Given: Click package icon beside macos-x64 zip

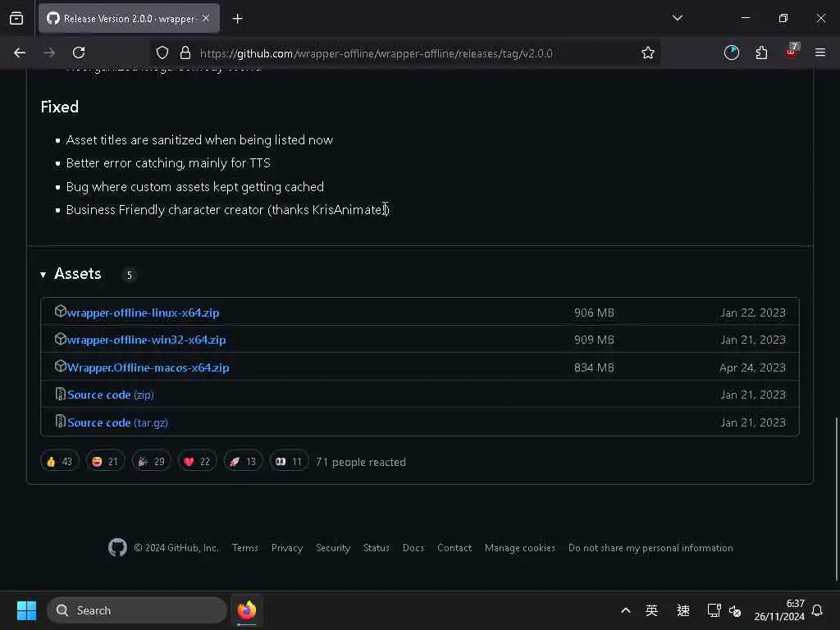Looking at the screenshot, I should click(60, 367).
